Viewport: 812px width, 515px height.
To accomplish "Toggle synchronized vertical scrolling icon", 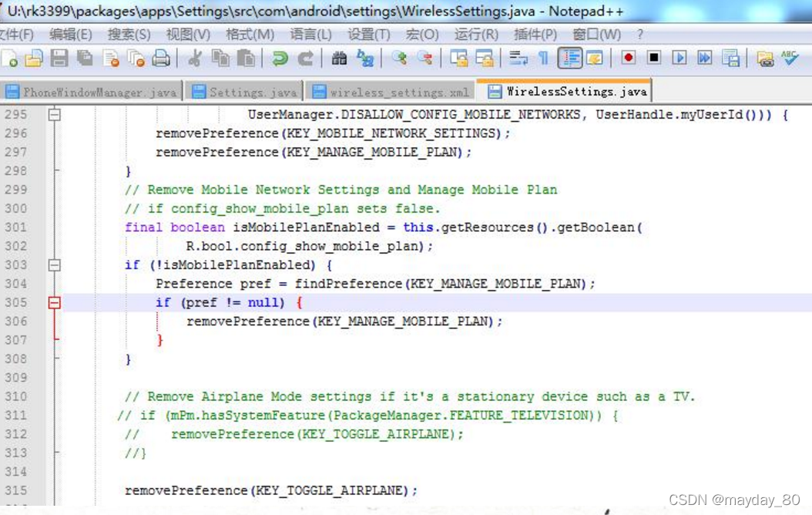I will (x=459, y=58).
